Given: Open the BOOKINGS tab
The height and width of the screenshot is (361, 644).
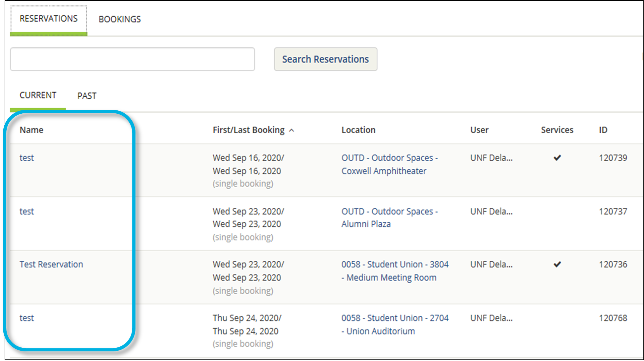Looking at the screenshot, I should pos(120,19).
